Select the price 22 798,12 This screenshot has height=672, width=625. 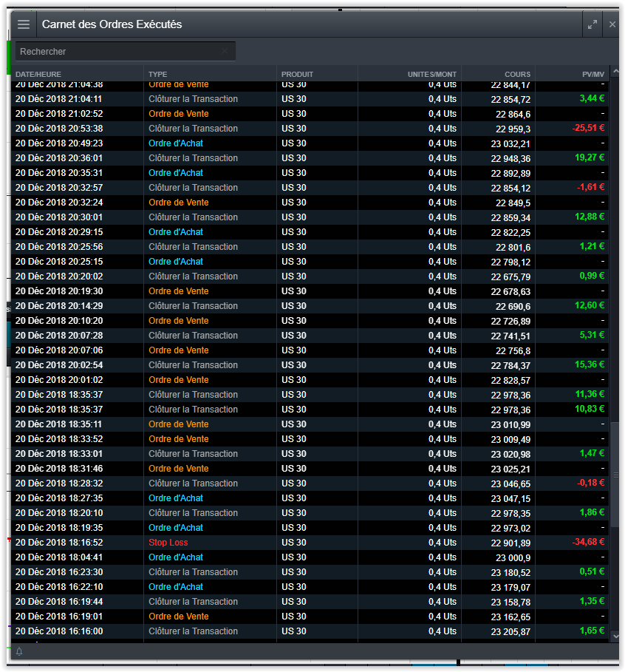point(510,262)
